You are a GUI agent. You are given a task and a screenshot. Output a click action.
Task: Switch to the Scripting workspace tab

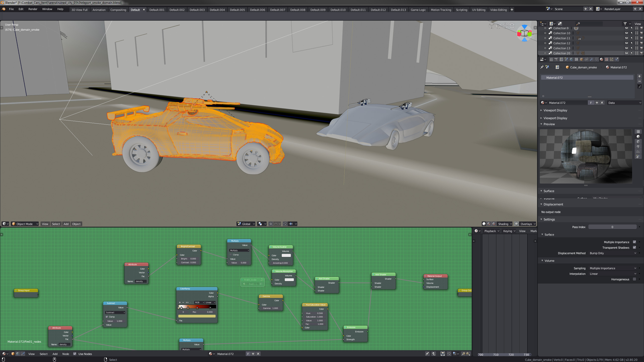pyautogui.click(x=461, y=10)
